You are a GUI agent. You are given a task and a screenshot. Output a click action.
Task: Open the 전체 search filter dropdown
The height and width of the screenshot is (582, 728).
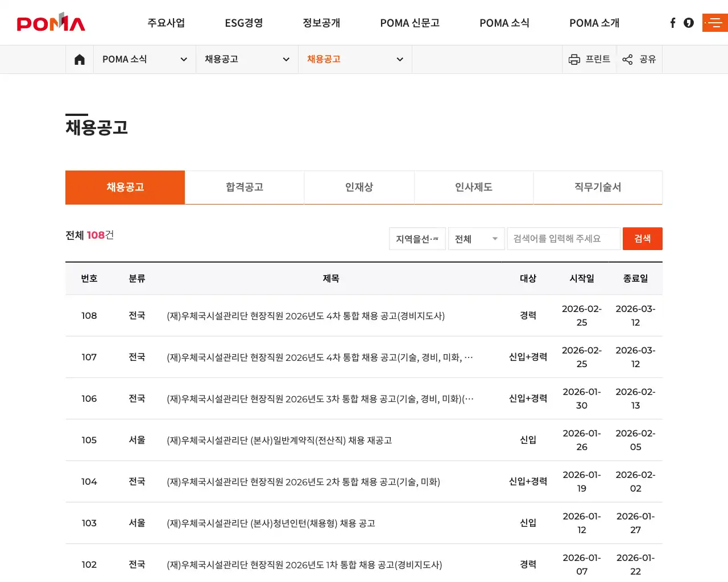click(477, 239)
